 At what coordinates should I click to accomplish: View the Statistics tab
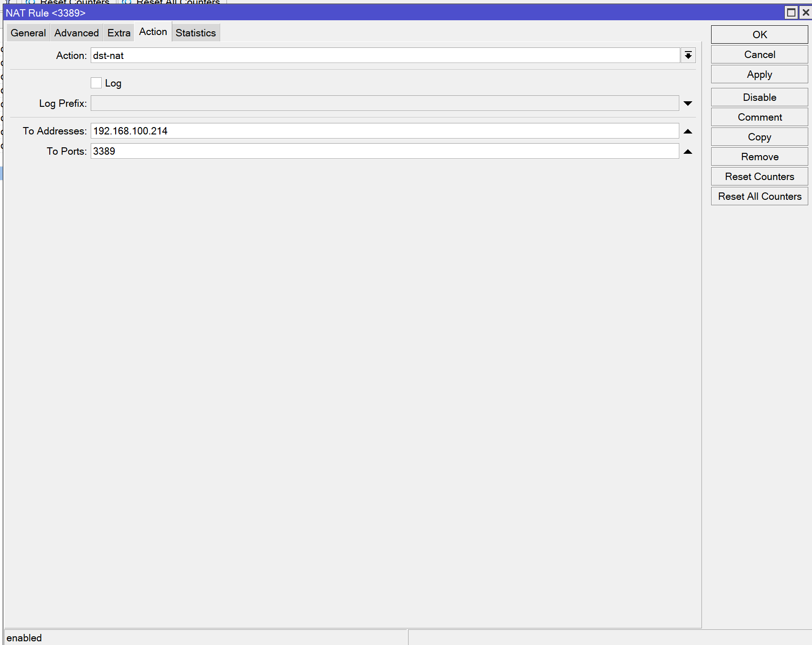195,33
